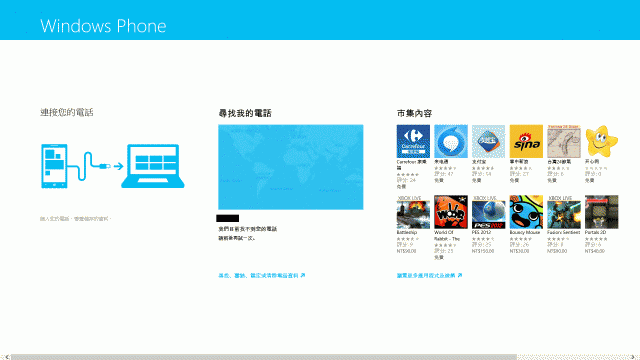Open the World Of Rabbit game tile

click(x=451, y=212)
